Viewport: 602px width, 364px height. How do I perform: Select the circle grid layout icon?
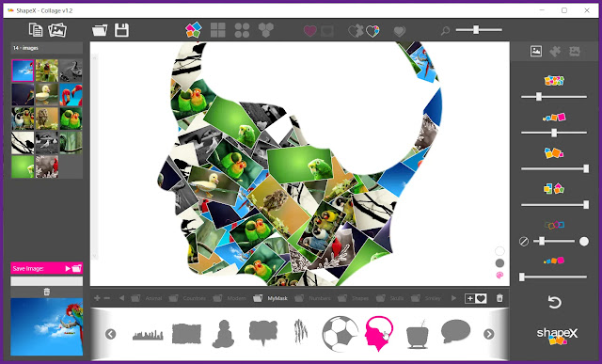pyautogui.click(x=242, y=30)
